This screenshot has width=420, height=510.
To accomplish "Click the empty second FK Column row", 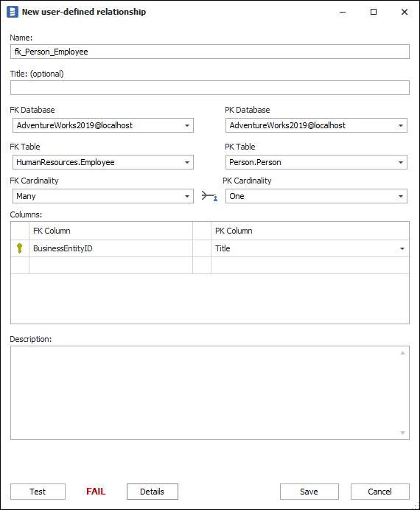I will point(111,265).
